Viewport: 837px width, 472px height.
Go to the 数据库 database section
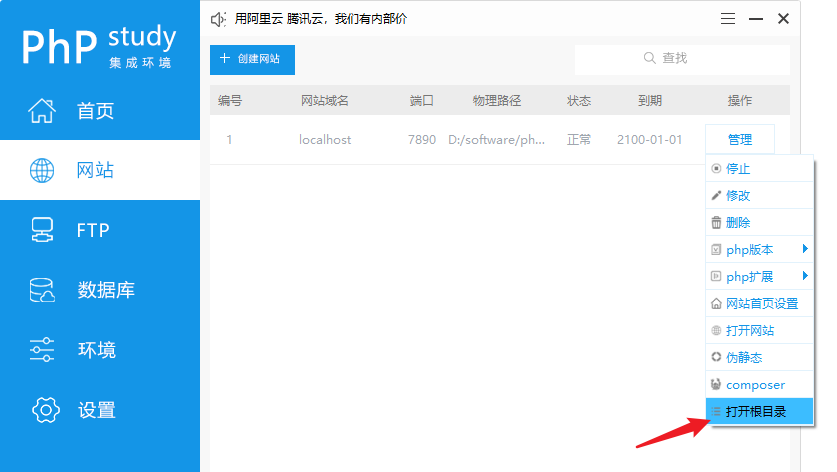click(x=100, y=290)
